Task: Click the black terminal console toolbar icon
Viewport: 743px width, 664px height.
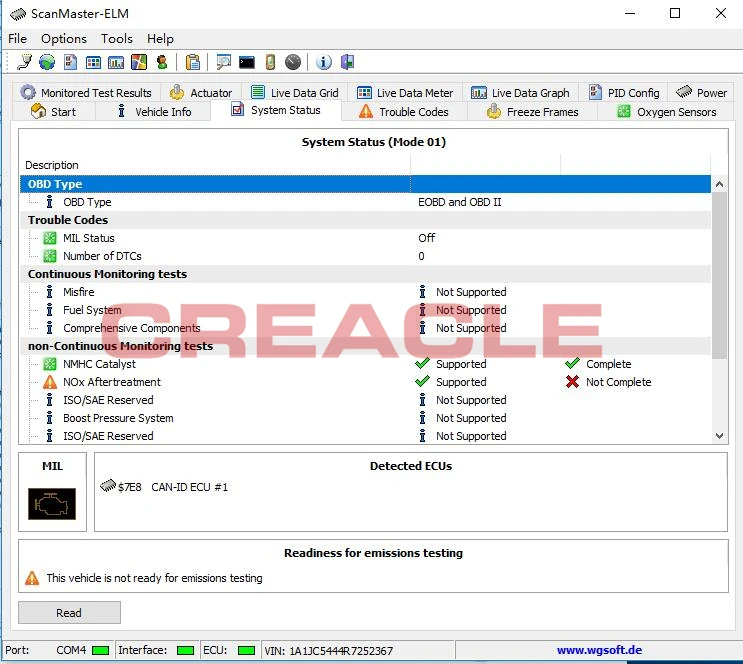Action: (x=247, y=62)
